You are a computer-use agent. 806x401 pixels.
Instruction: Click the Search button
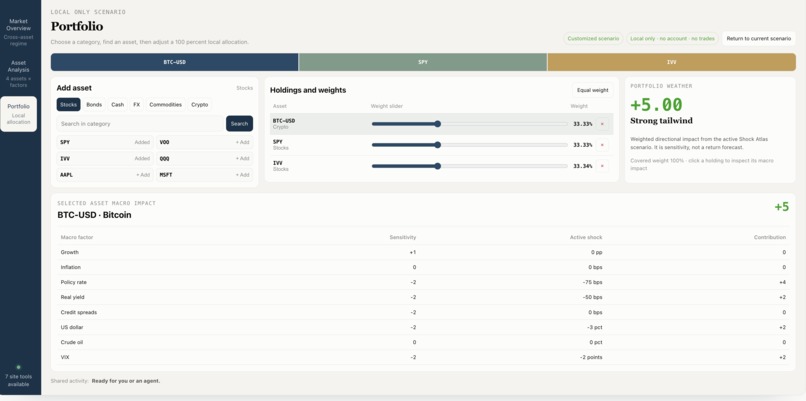point(240,124)
